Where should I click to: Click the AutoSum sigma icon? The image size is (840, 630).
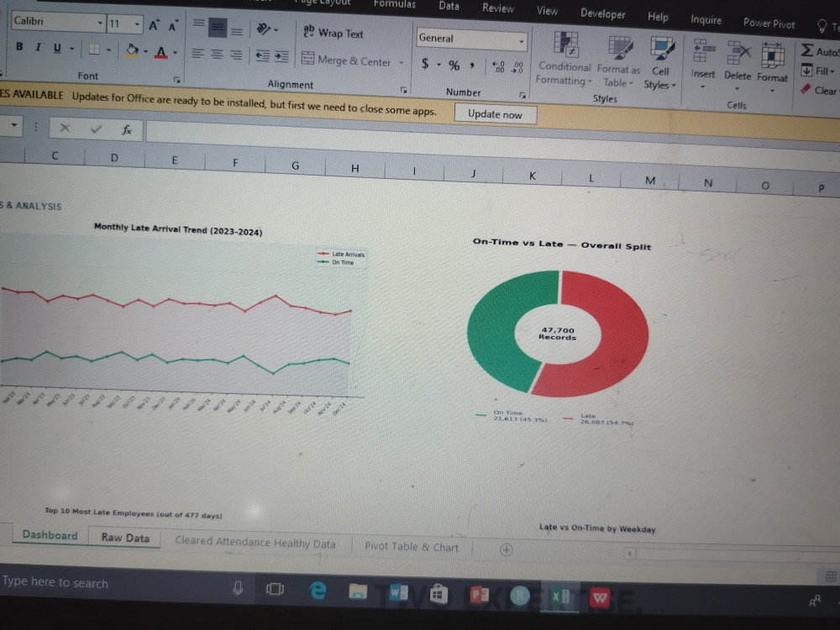807,50
